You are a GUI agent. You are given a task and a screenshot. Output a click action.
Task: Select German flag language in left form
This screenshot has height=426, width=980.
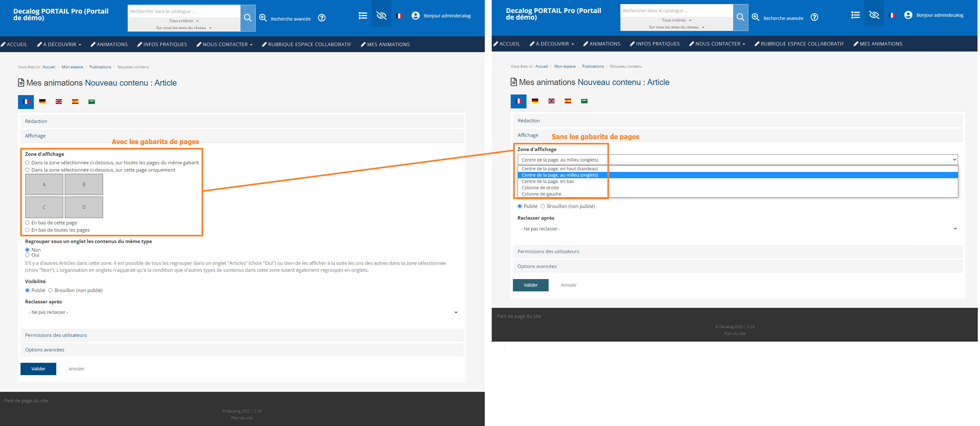pyautogui.click(x=42, y=101)
